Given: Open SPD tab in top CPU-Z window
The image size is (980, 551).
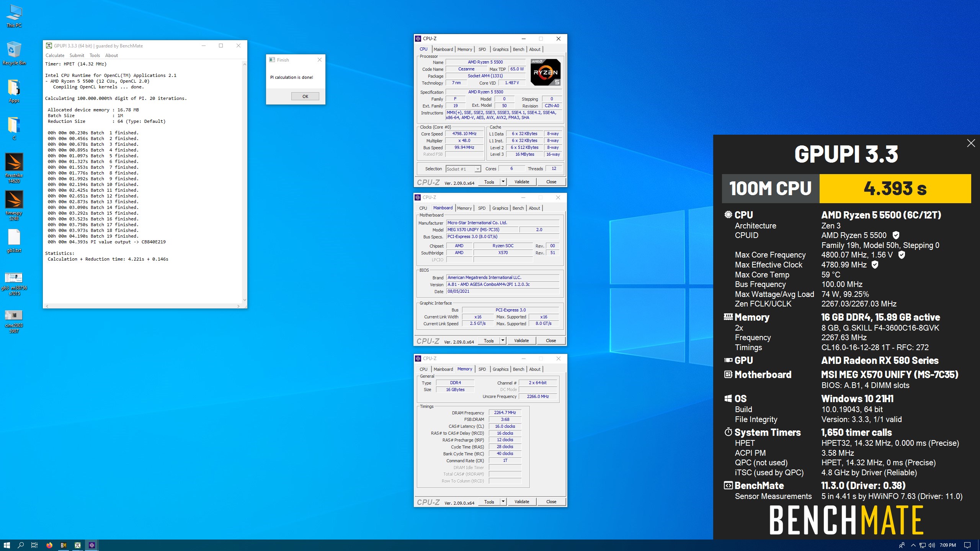Looking at the screenshot, I should tap(482, 49).
